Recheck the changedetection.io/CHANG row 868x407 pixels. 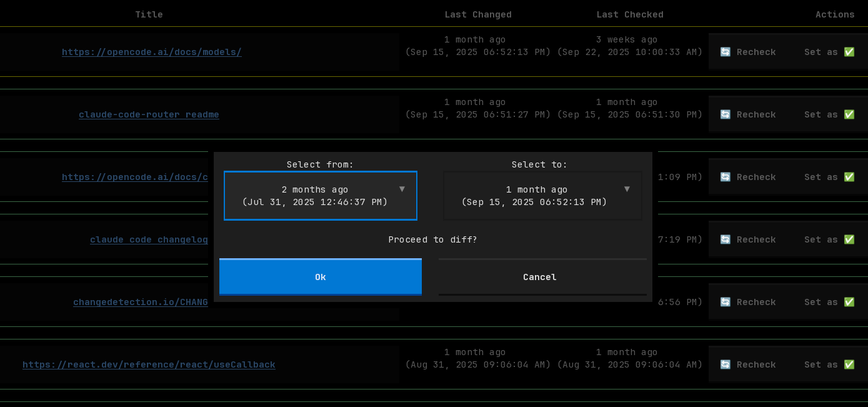tap(748, 302)
